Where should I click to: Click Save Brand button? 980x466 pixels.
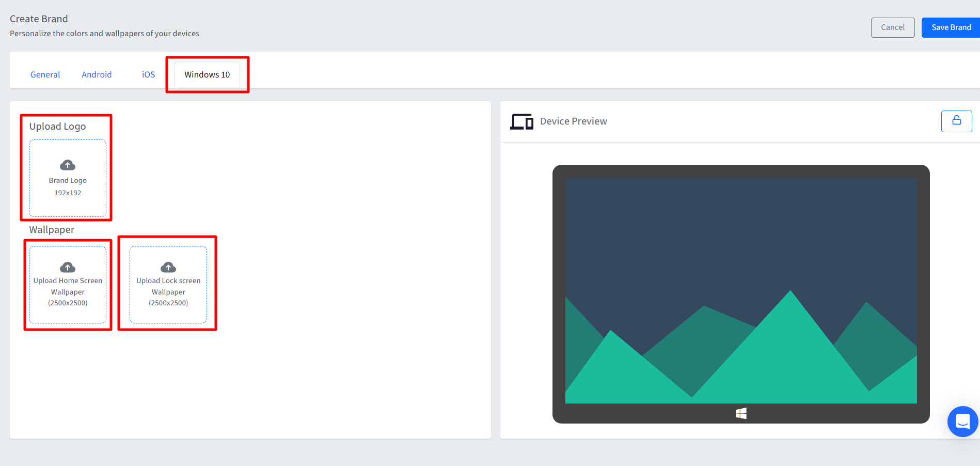951,27
